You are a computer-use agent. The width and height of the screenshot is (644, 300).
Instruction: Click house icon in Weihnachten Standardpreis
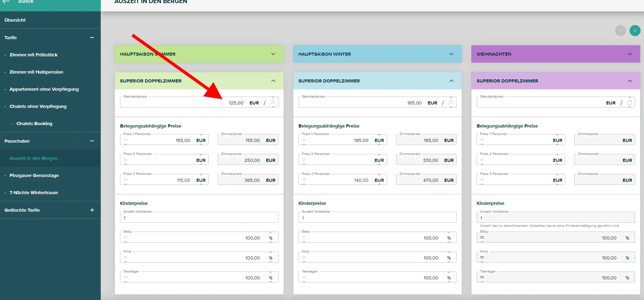630,102
